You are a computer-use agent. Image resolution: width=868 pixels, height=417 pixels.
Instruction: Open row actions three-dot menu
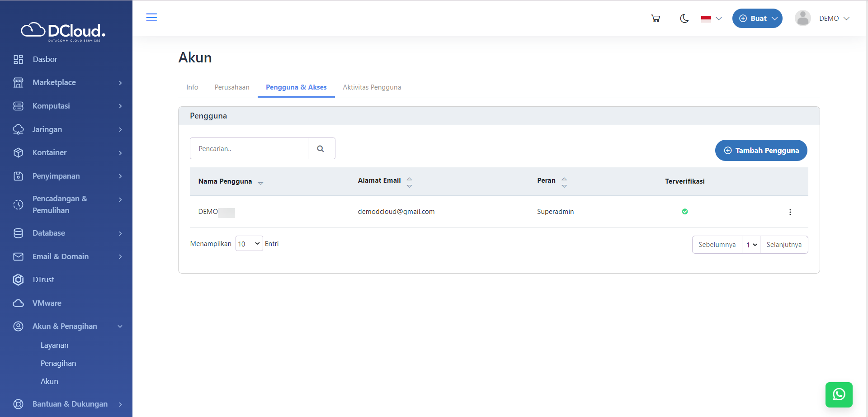point(790,212)
